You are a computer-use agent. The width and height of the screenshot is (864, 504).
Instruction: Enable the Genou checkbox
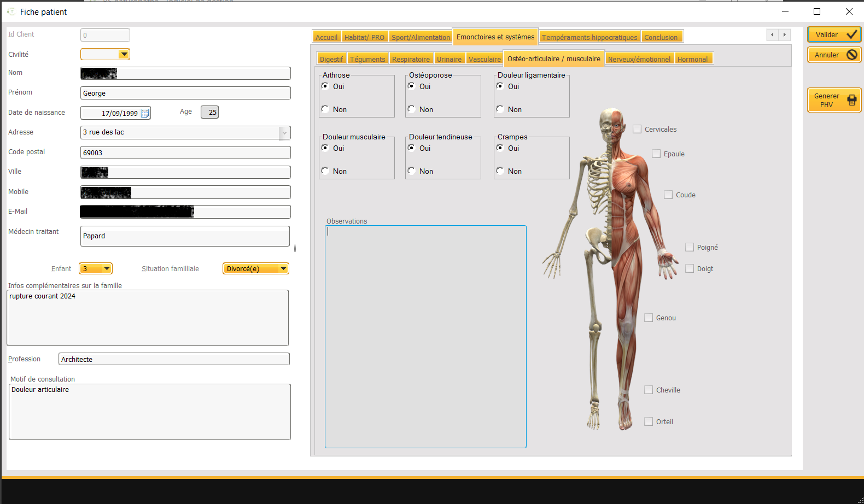click(649, 318)
